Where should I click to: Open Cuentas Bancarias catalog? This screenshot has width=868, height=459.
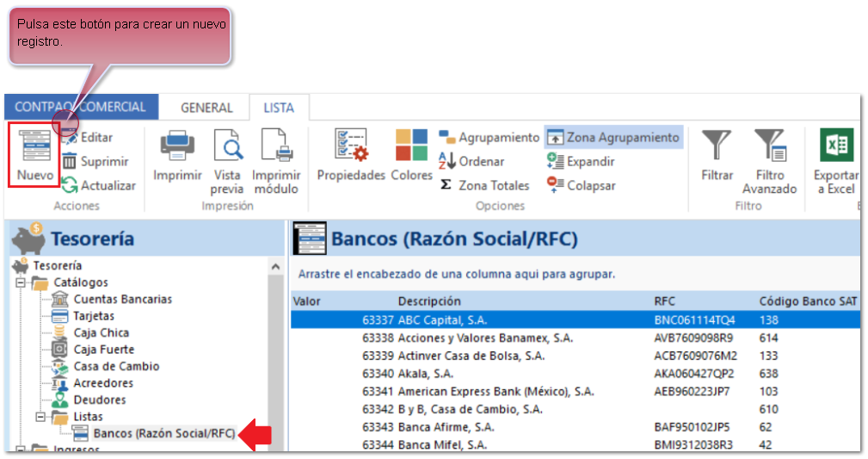click(123, 300)
